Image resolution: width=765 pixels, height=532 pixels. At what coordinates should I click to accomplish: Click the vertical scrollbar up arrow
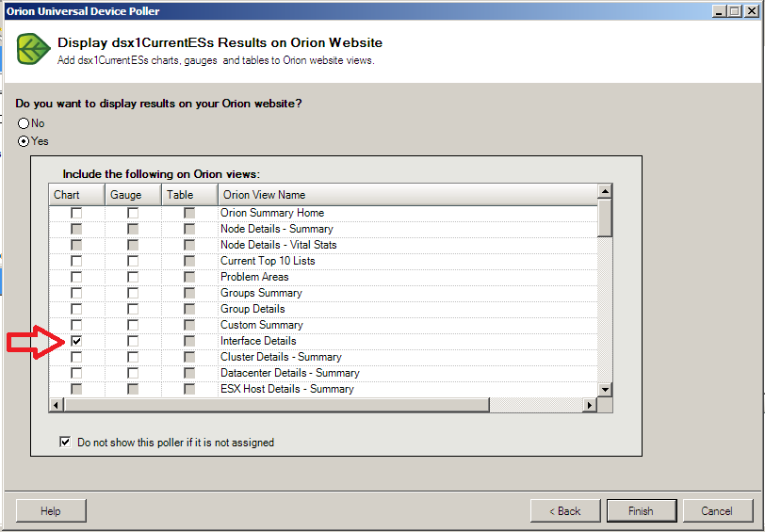pos(605,191)
